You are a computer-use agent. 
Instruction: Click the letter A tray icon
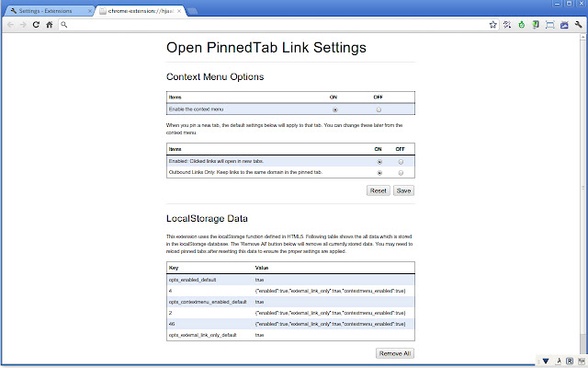click(x=559, y=361)
